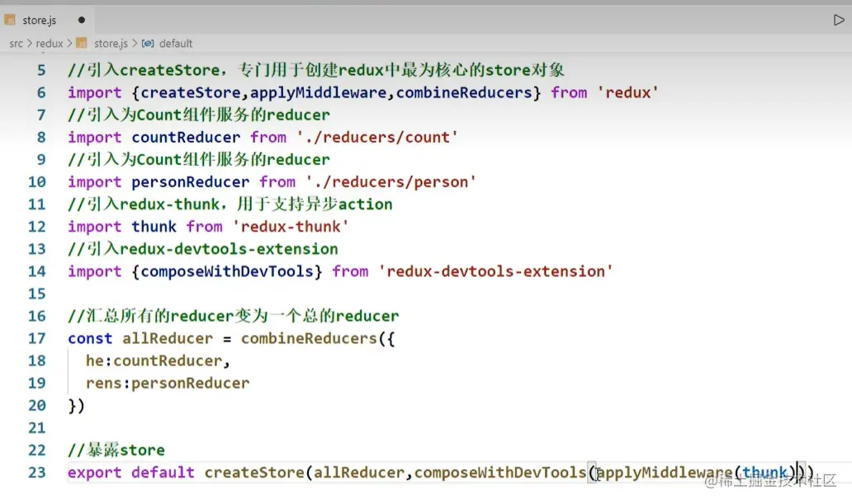Open the redux breadcrumb folder
This screenshot has width=852, height=504.
50,44
